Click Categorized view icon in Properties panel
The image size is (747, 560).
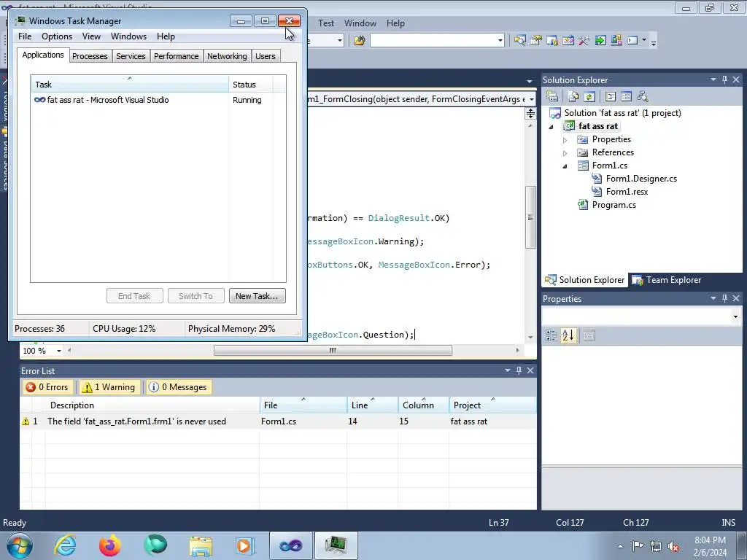point(551,335)
